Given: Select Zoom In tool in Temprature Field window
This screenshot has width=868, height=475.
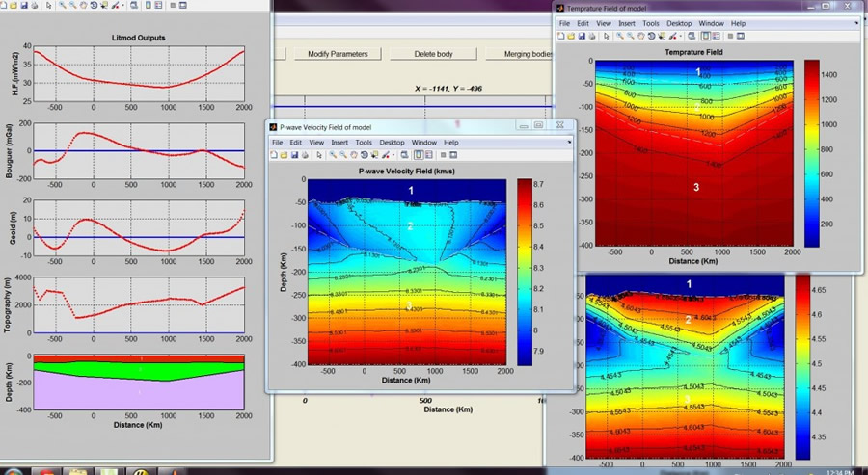Looking at the screenshot, I should coord(620,36).
